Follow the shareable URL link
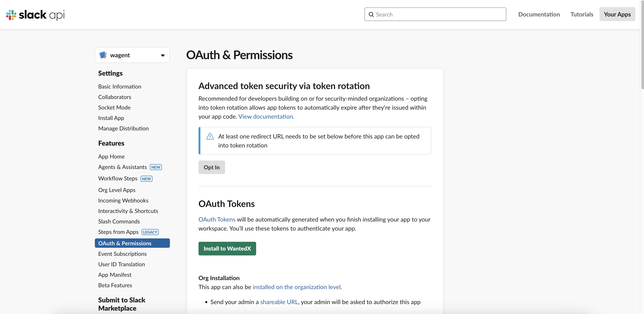Image resolution: width=644 pixels, height=314 pixels. (279, 302)
